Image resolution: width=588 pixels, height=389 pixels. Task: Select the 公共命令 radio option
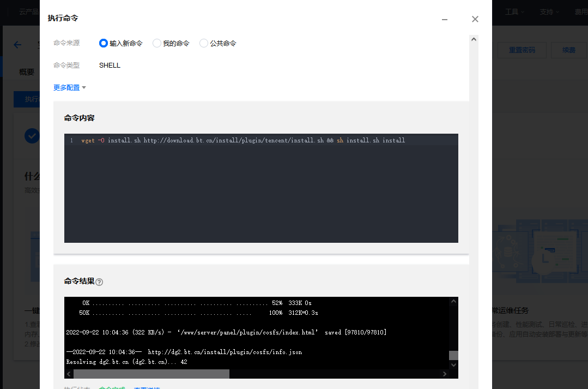(204, 43)
